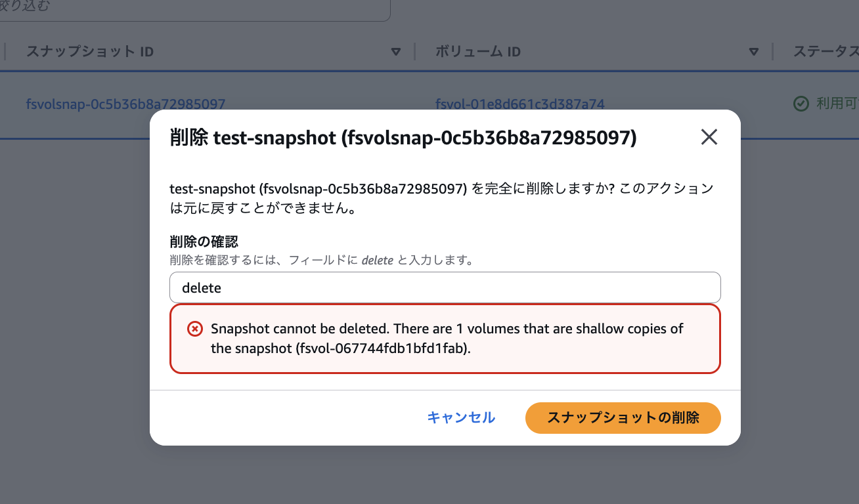Click the red error icon in the alert
The height and width of the screenshot is (504, 859).
coord(194,328)
